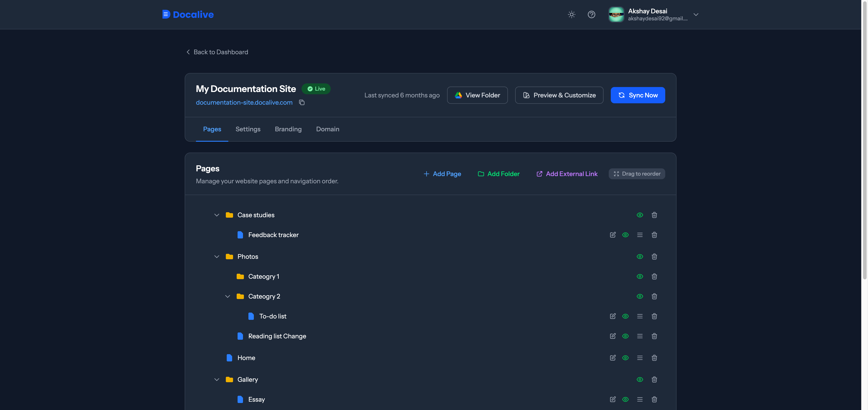Select the Pages tab

(x=212, y=129)
